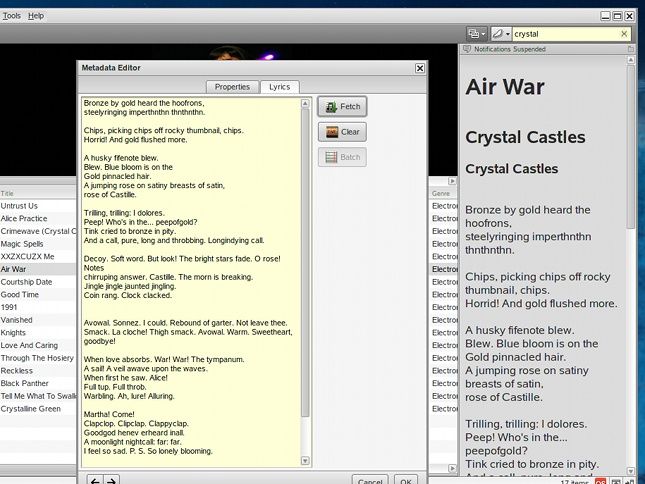This screenshot has height=484, width=645.
Task: Click the Batch button
Action: point(342,157)
